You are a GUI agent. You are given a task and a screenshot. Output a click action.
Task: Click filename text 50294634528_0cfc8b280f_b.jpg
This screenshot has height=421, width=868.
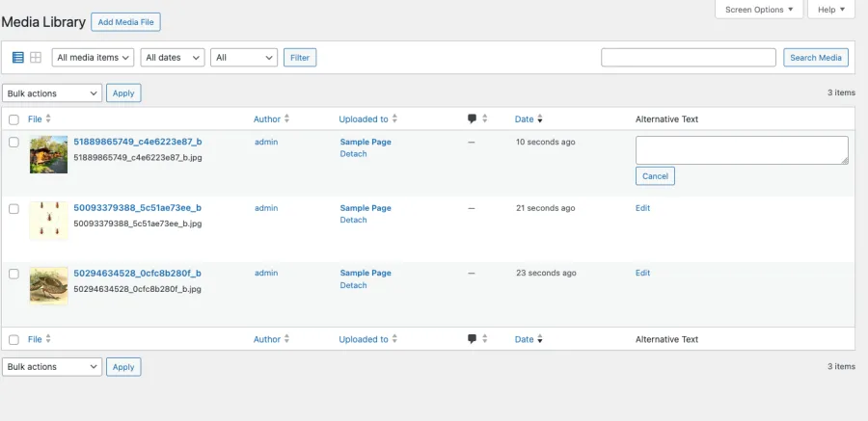[137, 289]
